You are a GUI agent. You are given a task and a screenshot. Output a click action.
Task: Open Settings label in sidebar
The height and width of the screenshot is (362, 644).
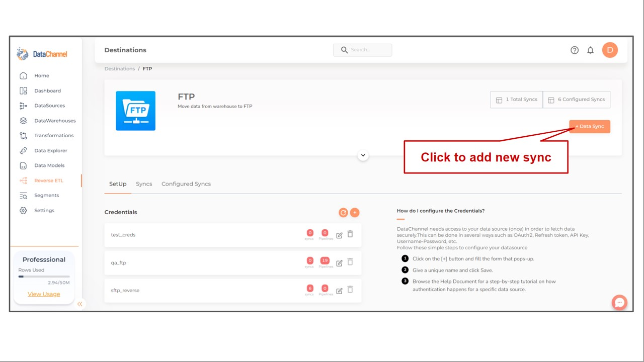click(44, 211)
